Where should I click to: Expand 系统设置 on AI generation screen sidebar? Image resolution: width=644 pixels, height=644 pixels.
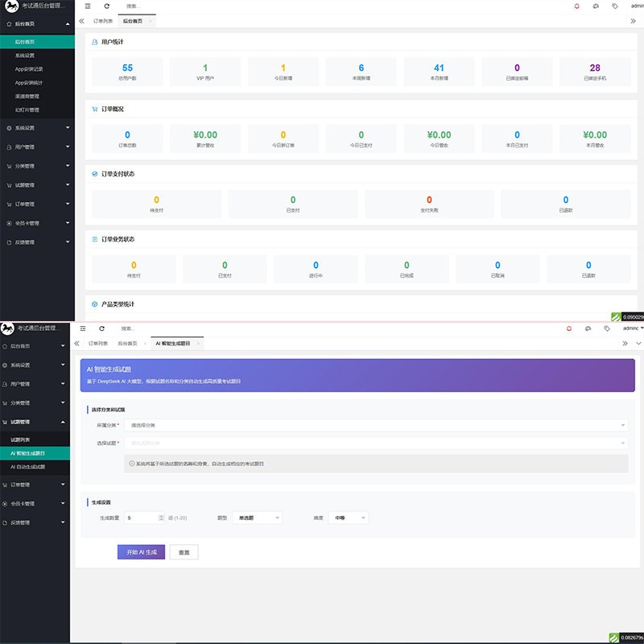pos(35,365)
